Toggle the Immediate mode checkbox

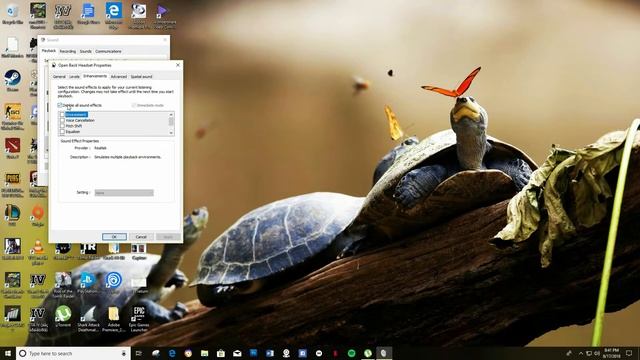pos(134,105)
